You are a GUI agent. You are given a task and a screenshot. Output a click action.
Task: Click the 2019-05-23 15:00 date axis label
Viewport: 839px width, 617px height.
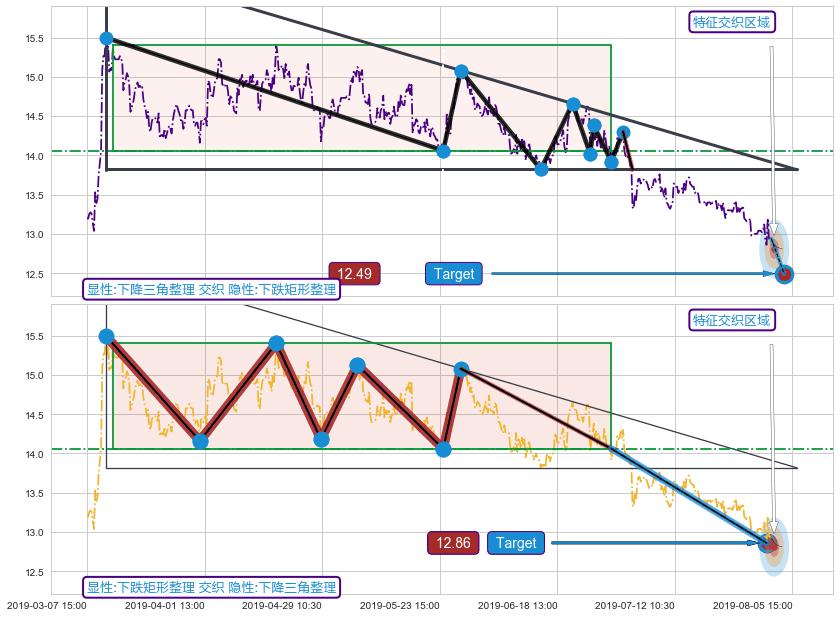click(400, 605)
